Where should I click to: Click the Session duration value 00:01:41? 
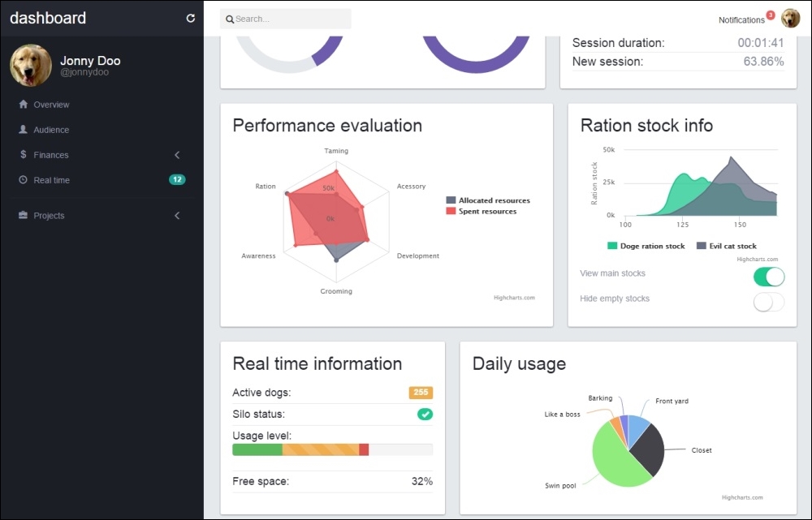[x=760, y=43]
